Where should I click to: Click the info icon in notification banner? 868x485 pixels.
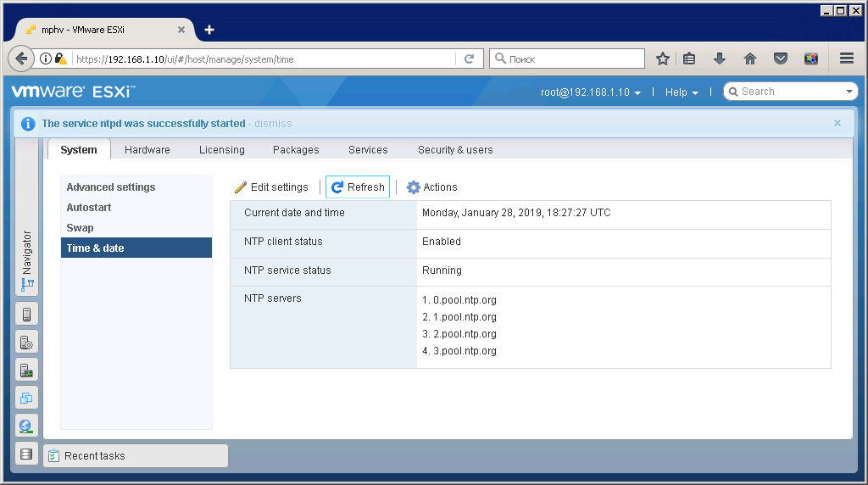click(x=28, y=124)
